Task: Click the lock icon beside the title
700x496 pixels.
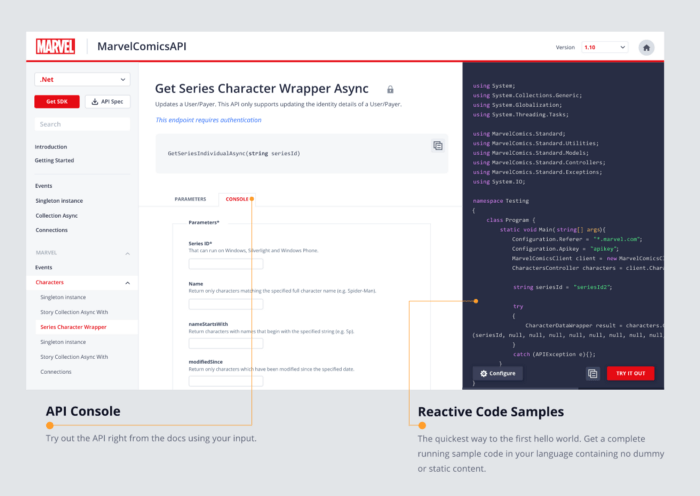Action: pyautogui.click(x=390, y=89)
